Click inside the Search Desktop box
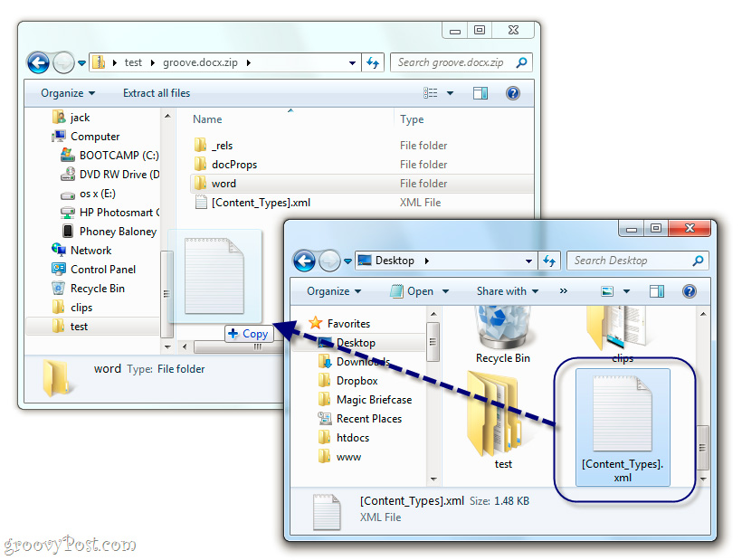 (x=633, y=261)
